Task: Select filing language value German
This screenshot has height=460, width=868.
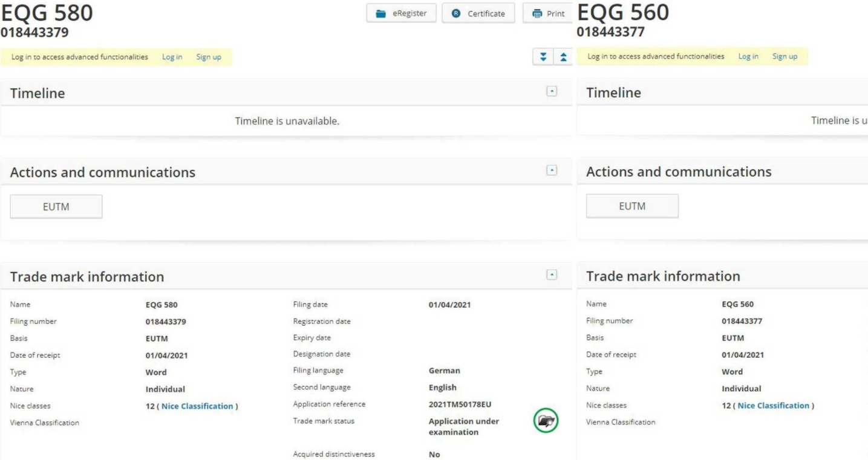Action: point(444,371)
